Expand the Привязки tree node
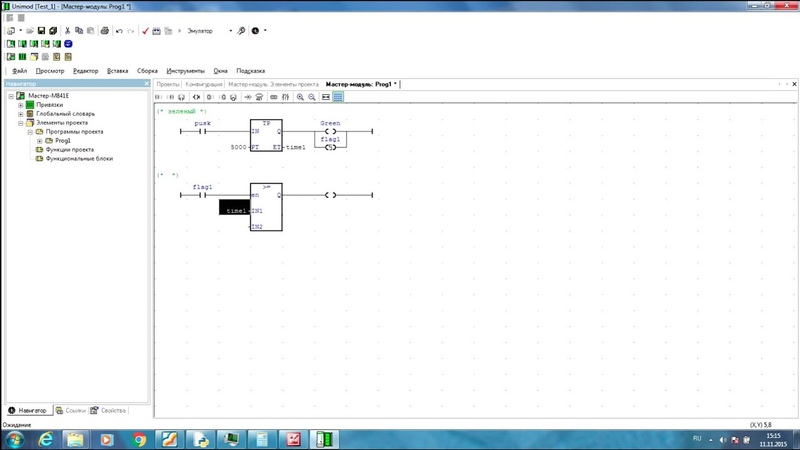800x450 pixels. pos(20,105)
